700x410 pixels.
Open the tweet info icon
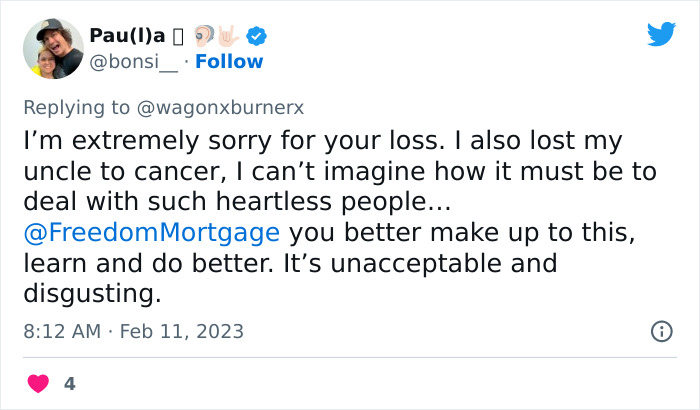[661, 330]
